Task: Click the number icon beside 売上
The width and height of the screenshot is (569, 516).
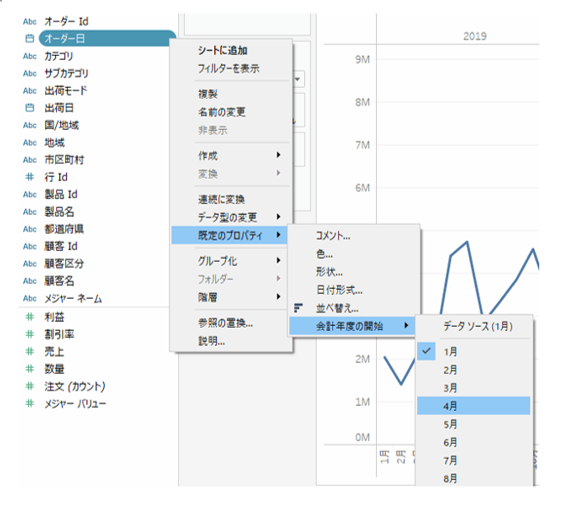Action: click(x=29, y=351)
